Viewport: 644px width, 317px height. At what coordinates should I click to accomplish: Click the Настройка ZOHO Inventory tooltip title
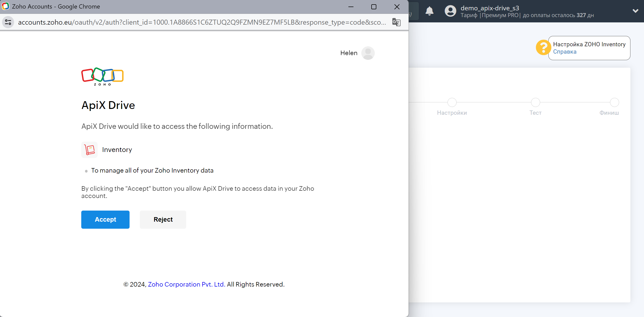(589, 44)
